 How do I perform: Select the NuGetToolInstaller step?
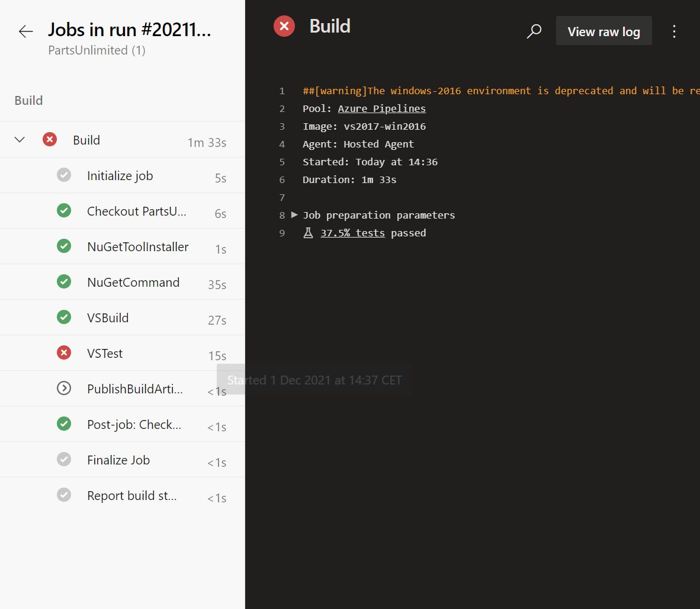click(x=123, y=246)
